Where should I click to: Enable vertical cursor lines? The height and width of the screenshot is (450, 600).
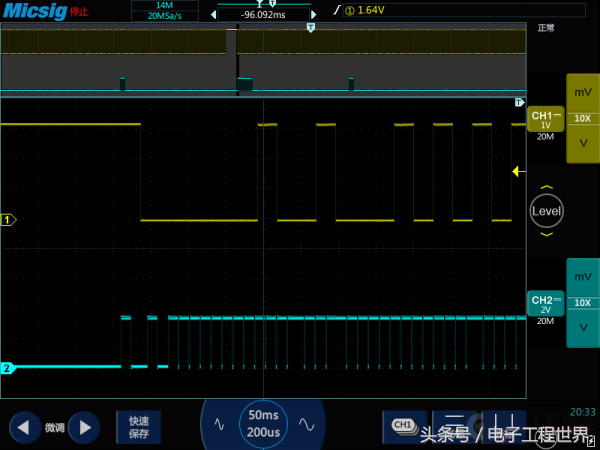[504, 427]
